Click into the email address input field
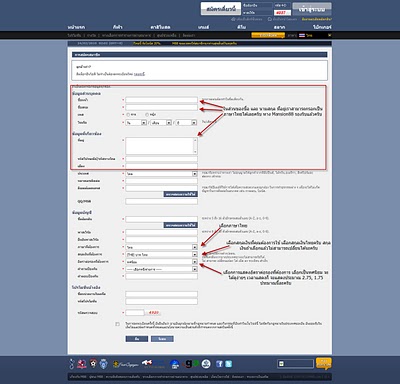The width and height of the screenshot is (400, 384). (161, 188)
